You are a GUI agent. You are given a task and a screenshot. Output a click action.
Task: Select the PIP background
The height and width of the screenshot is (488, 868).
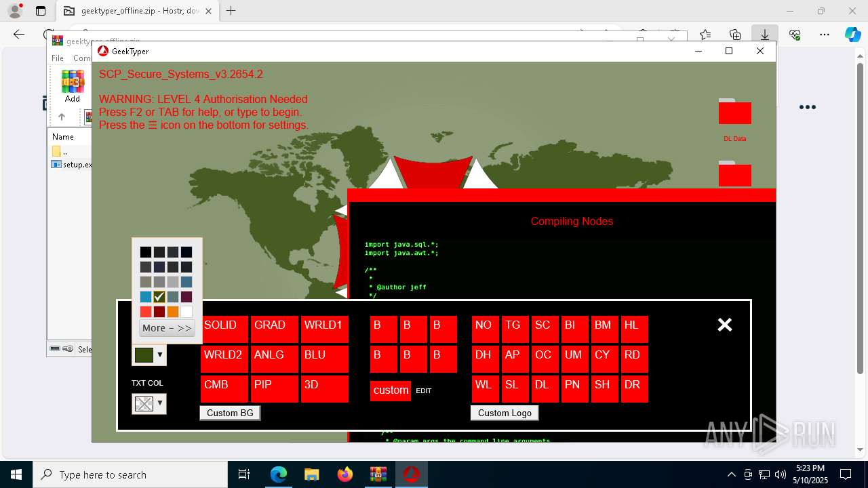pos(274,388)
